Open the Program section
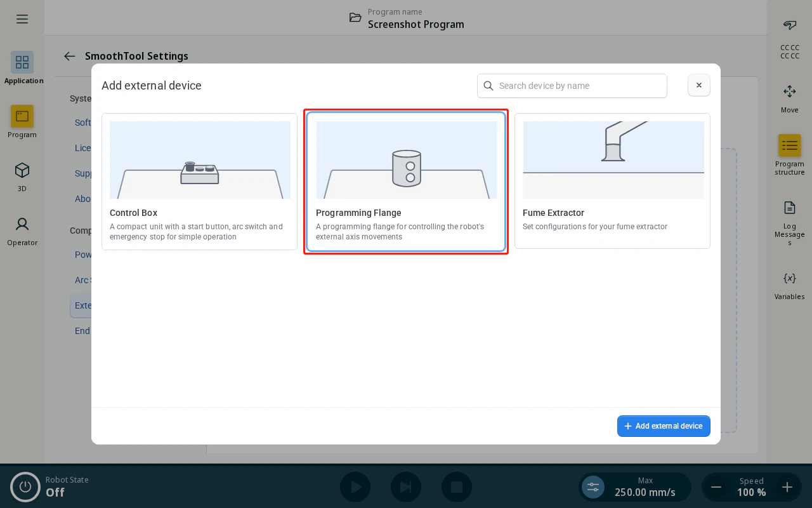 click(22, 122)
